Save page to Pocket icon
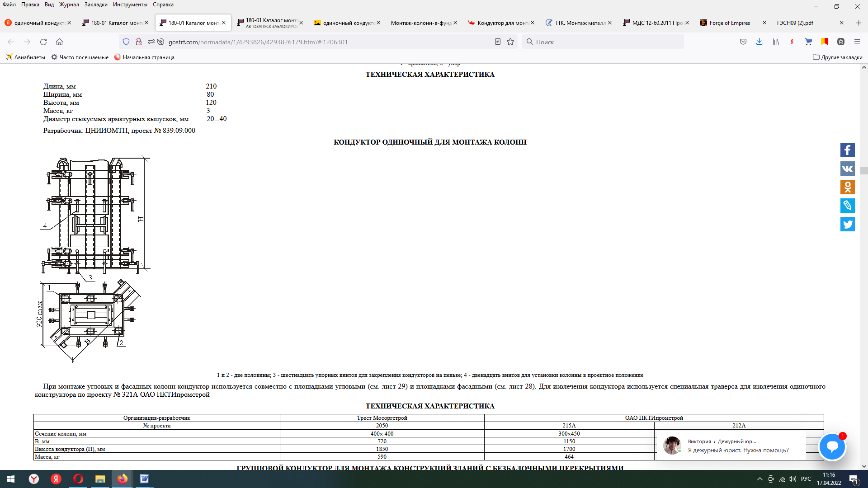 (x=743, y=42)
